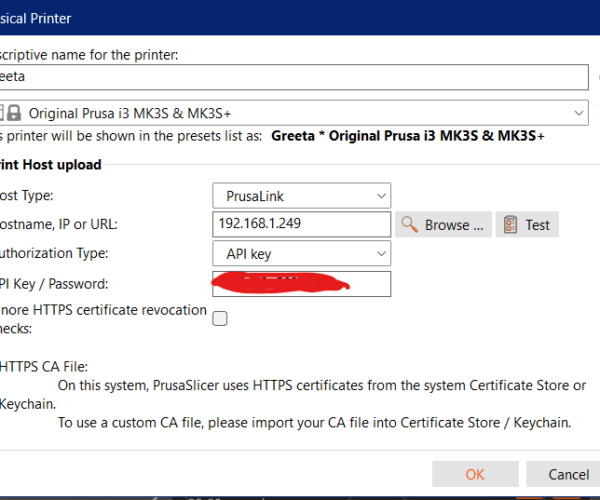Image resolution: width=600 pixels, height=500 pixels.
Task: Click the text about importing a custom CA file
Action: (x=314, y=422)
